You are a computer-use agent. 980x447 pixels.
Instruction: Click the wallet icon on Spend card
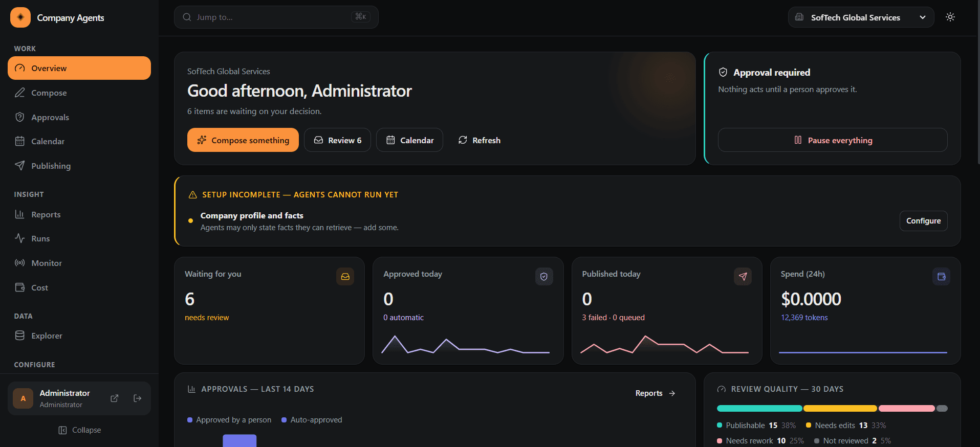[x=941, y=277]
